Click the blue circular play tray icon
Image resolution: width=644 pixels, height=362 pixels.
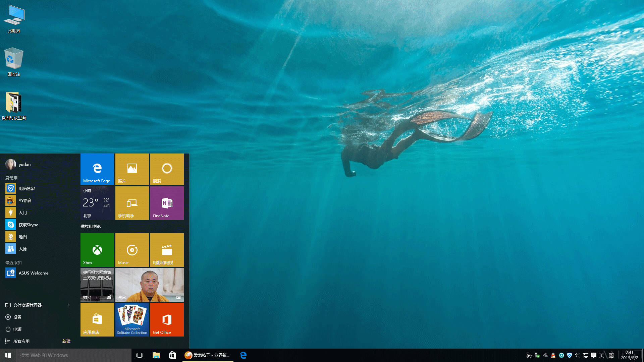point(561,355)
